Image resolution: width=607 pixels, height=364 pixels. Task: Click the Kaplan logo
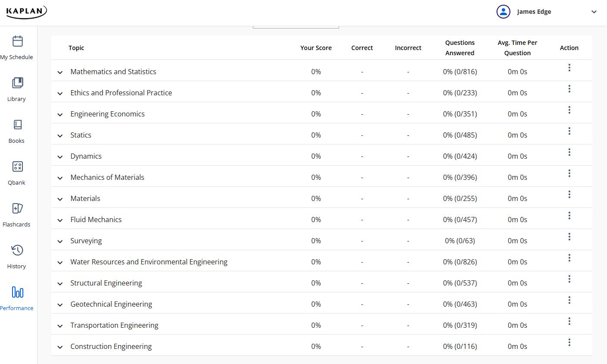[x=26, y=12]
